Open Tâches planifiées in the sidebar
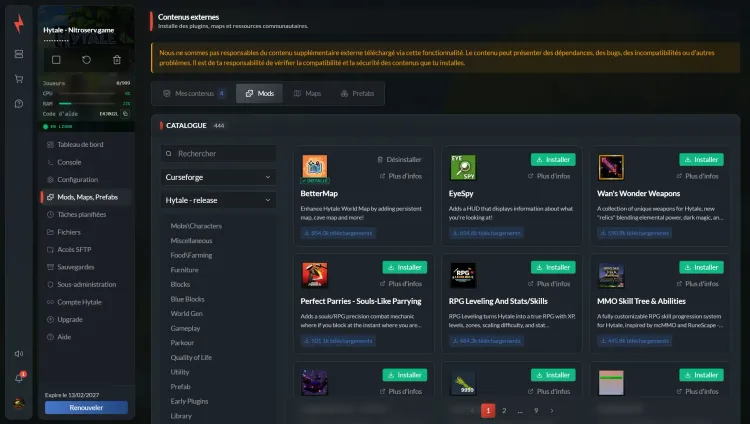 click(86, 214)
